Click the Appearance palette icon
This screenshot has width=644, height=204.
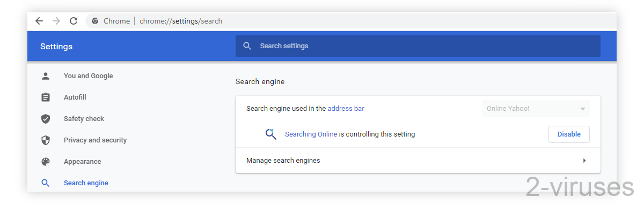tap(46, 162)
